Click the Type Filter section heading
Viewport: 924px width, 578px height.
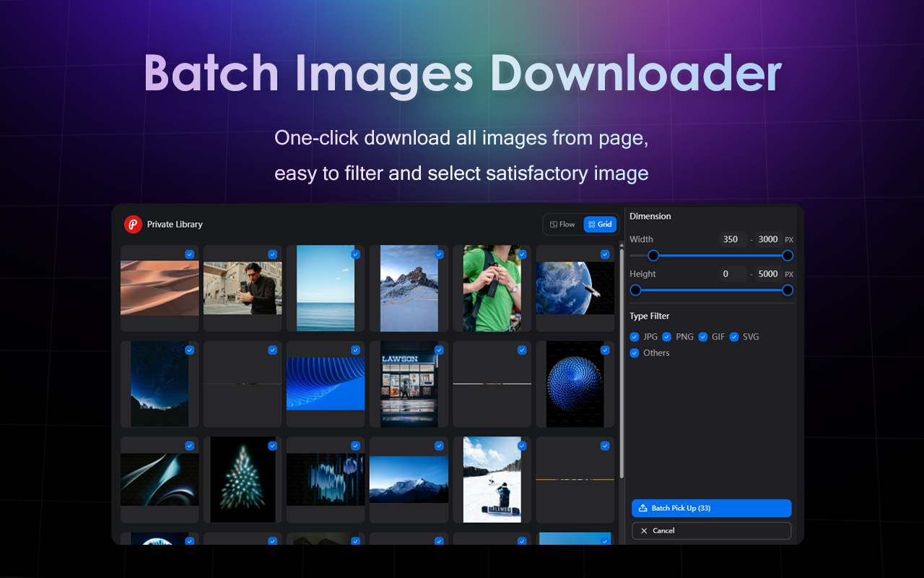650,316
